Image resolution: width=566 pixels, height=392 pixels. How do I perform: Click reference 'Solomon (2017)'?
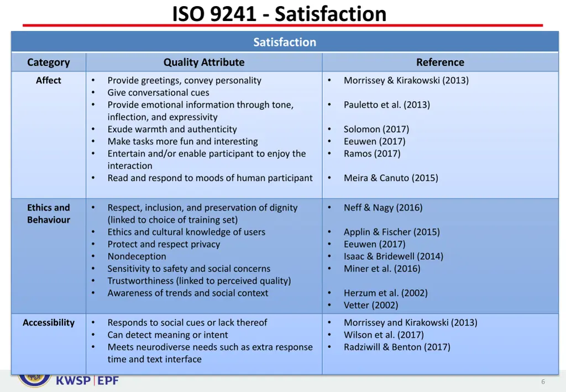click(x=376, y=129)
